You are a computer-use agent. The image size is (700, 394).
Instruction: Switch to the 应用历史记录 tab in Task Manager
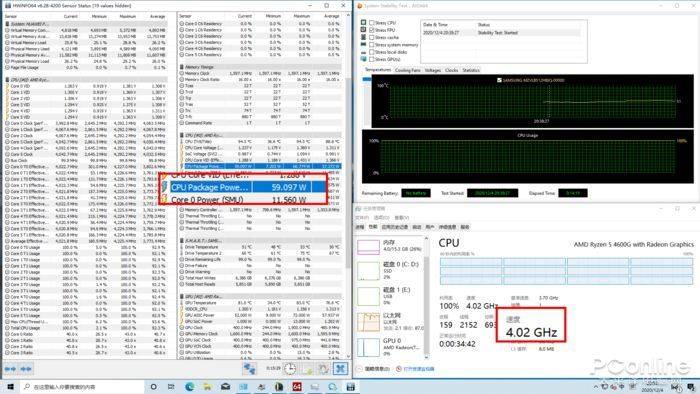(395, 227)
